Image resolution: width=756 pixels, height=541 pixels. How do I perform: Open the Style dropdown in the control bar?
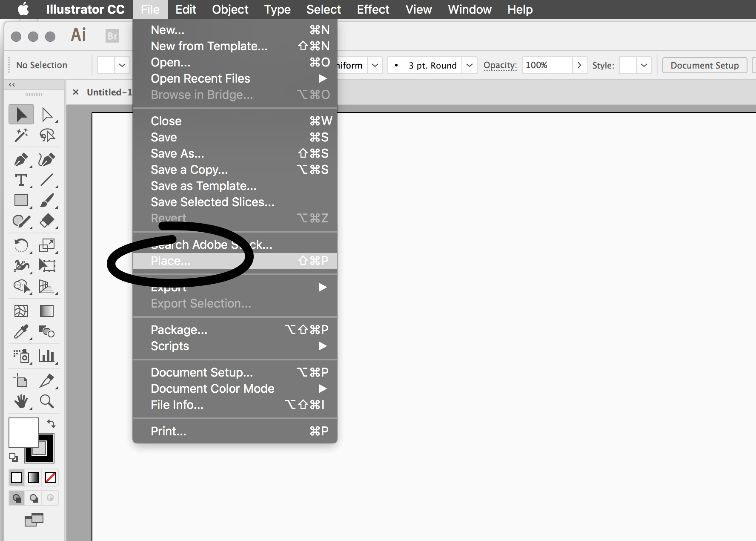point(643,65)
